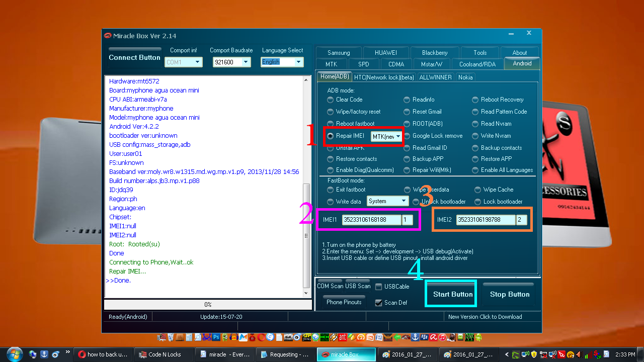644x362 pixels.
Task: Launch the iTunes icon in dock
Action: [x=441, y=337]
